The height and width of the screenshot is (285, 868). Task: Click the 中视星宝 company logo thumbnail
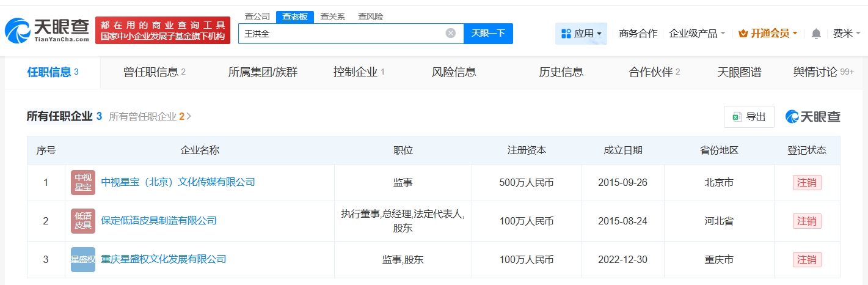click(x=83, y=182)
